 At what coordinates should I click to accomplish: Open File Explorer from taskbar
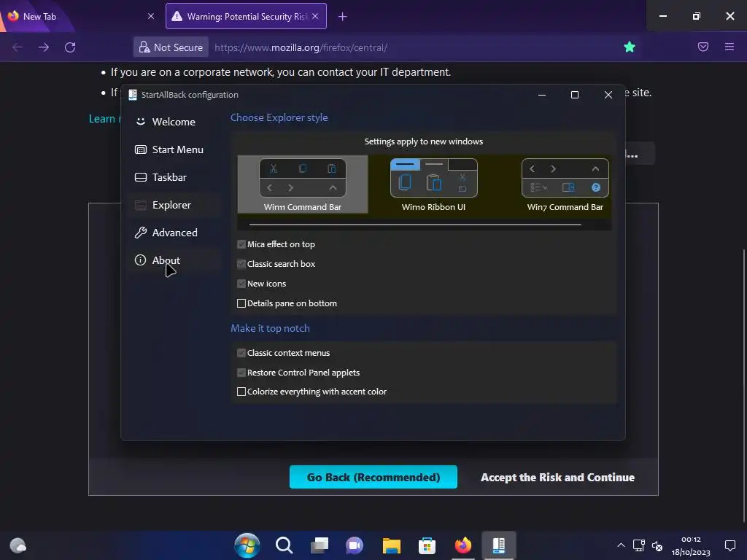(x=392, y=545)
